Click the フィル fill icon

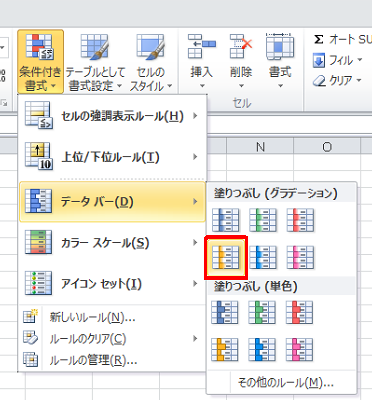(319, 61)
